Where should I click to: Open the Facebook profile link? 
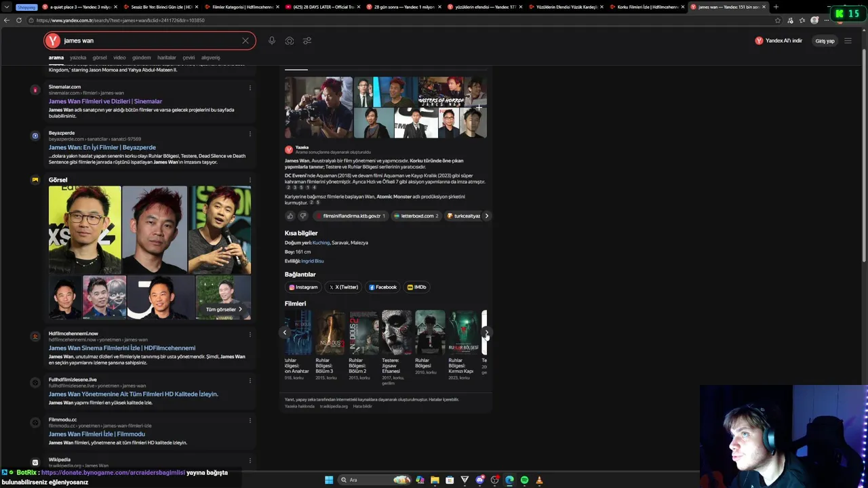[x=382, y=287]
